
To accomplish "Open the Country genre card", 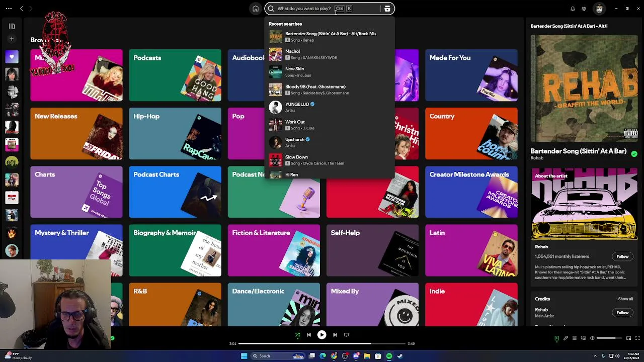I will [x=471, y=134].
